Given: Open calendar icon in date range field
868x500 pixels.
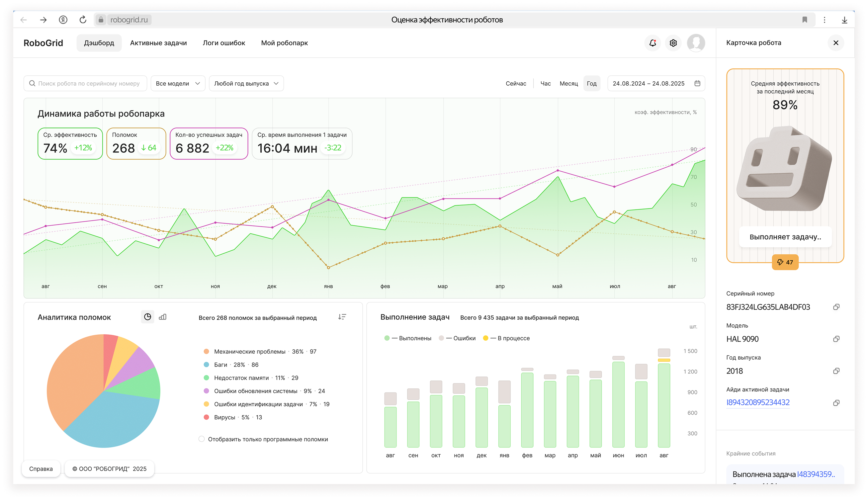Looking at the screenshot, I should click(x=697, y=83).
